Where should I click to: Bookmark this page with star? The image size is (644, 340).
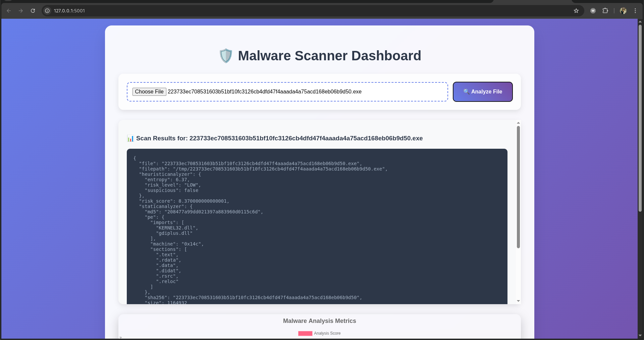click(x=576, y=11)
